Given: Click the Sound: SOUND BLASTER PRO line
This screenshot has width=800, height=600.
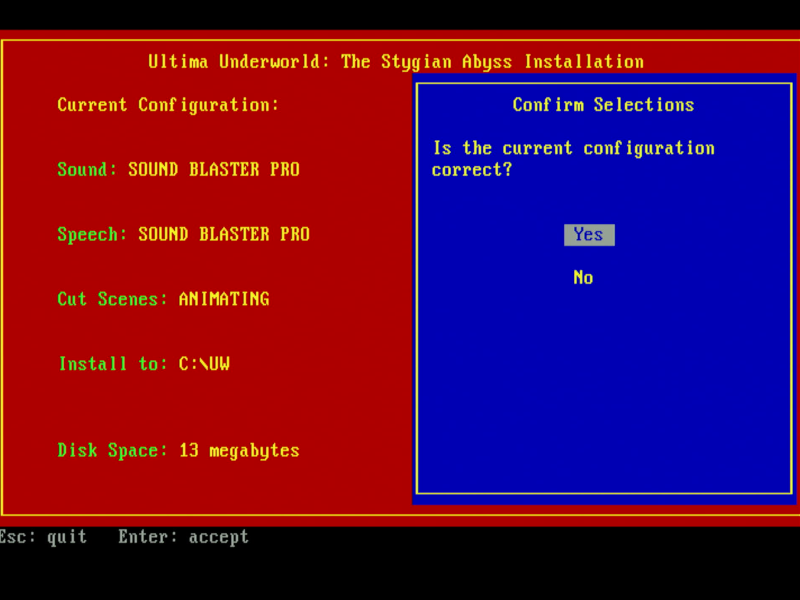Looking at the screenshot, I should coord(179,169).
